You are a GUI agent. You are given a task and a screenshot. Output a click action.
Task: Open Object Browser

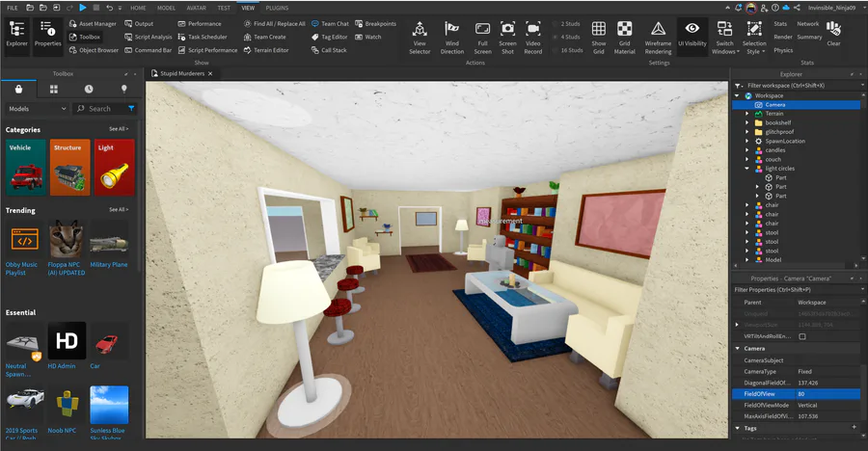(x=94, y=50)
